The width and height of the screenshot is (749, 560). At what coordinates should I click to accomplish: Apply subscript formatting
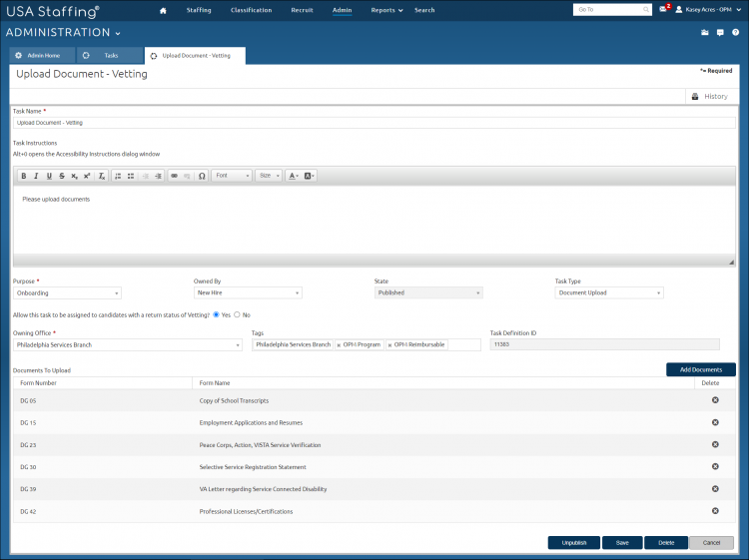[74, 176]
